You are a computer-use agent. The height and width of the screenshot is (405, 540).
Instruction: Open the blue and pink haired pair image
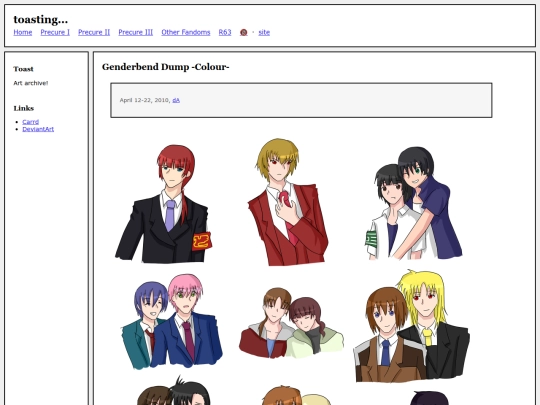tap(172, 321)
